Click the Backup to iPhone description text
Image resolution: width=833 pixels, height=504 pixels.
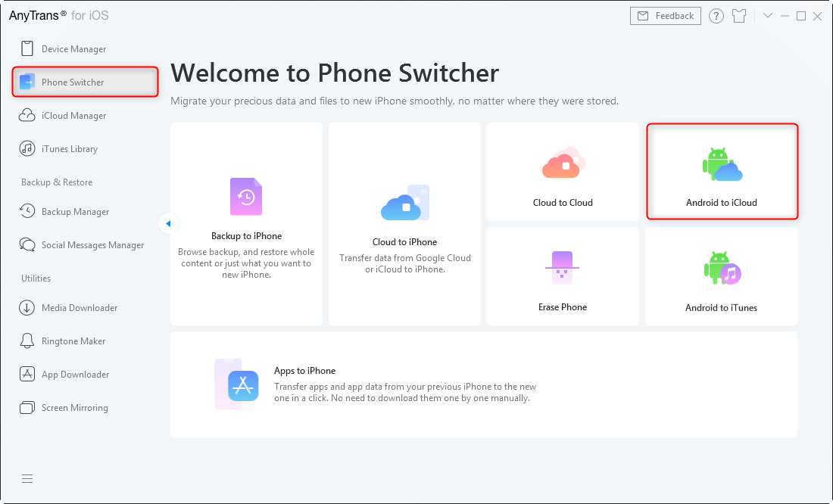246,263
